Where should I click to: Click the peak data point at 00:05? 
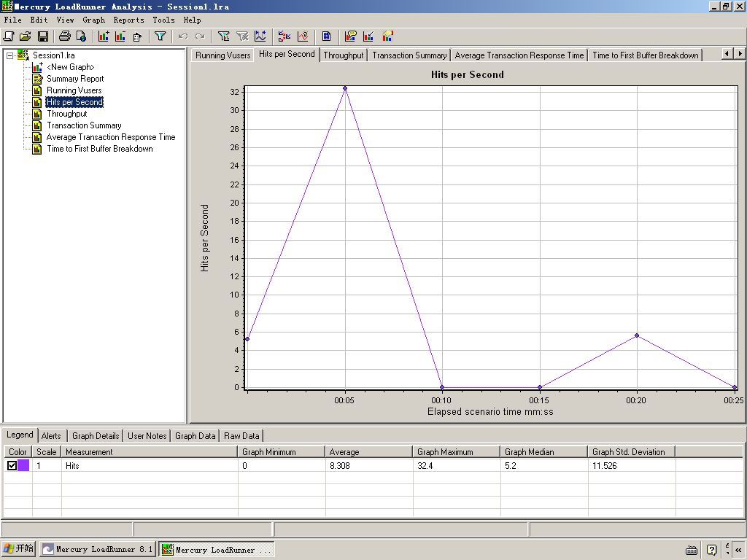[345, 88]
